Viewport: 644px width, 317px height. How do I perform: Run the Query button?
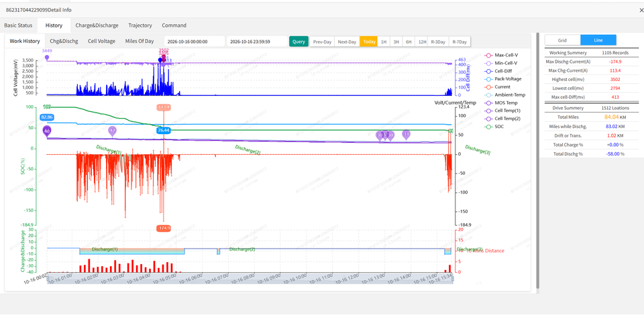[299, 42]
